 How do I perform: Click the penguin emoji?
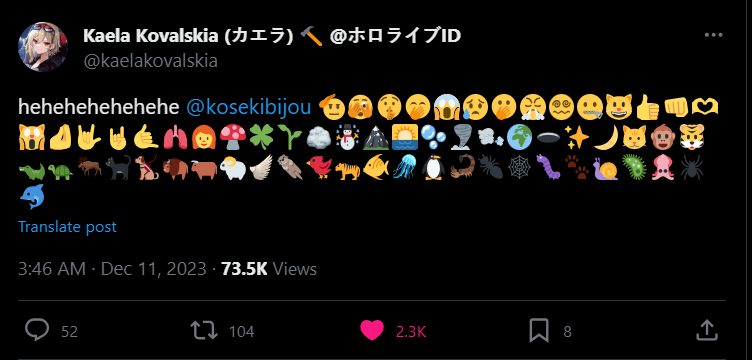(435, 167)
